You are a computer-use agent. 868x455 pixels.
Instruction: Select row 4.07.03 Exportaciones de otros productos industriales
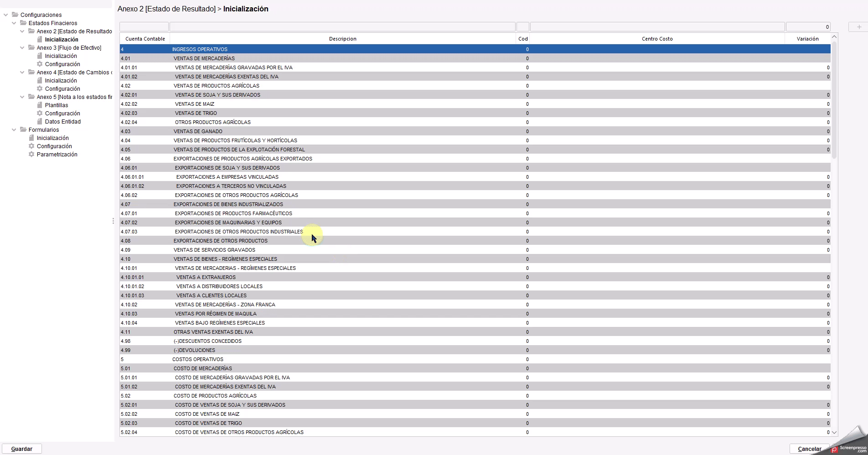click(x=238, y=232)
